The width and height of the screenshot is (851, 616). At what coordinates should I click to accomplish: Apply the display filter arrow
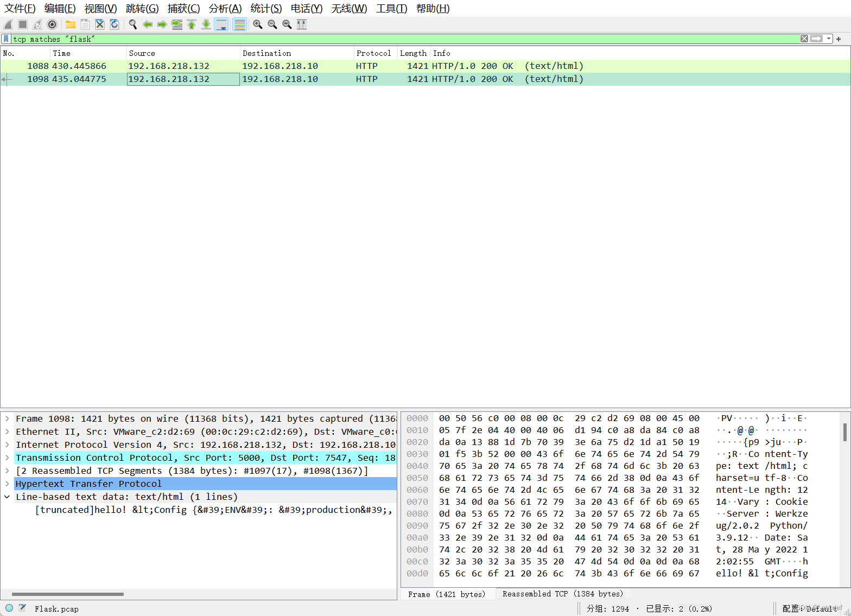pyautogui.click(x=816, y=39)
